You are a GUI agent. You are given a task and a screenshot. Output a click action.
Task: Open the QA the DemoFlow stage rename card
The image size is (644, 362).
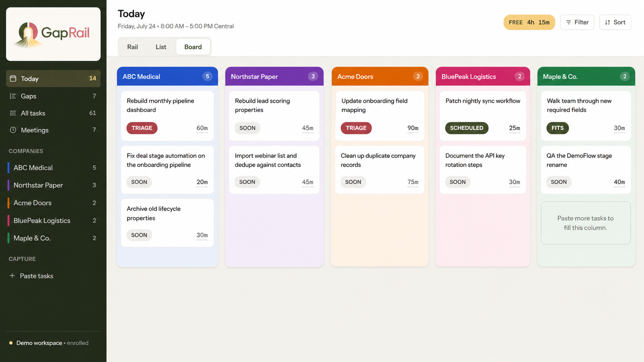[x=586, y=170]
